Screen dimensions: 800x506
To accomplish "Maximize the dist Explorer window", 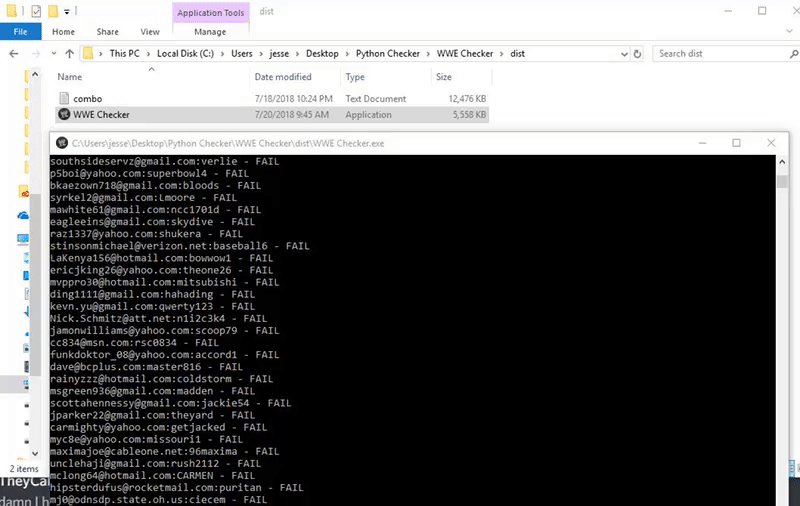I will click(762, 11).
